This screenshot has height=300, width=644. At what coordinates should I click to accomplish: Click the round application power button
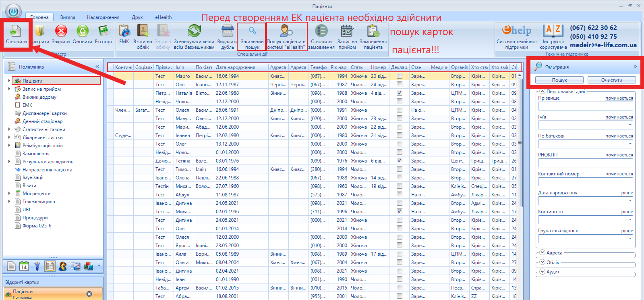coord(13,12)
